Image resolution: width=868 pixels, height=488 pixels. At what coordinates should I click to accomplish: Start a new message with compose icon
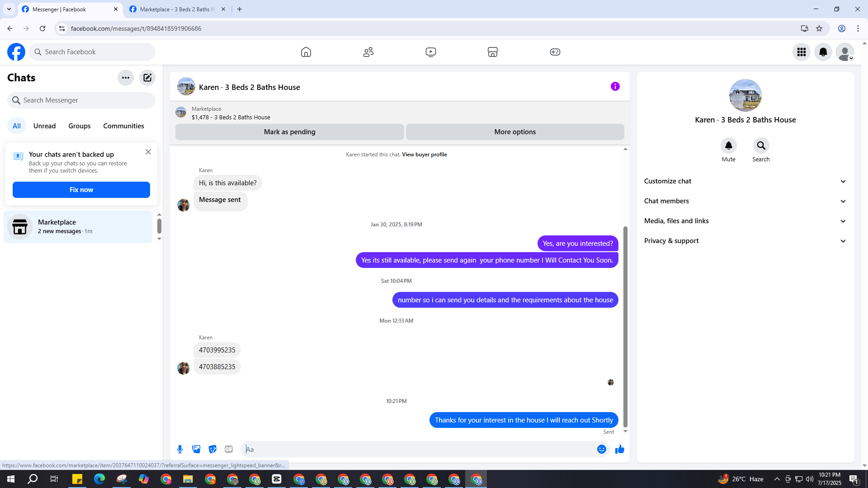(x=147, y=78)
